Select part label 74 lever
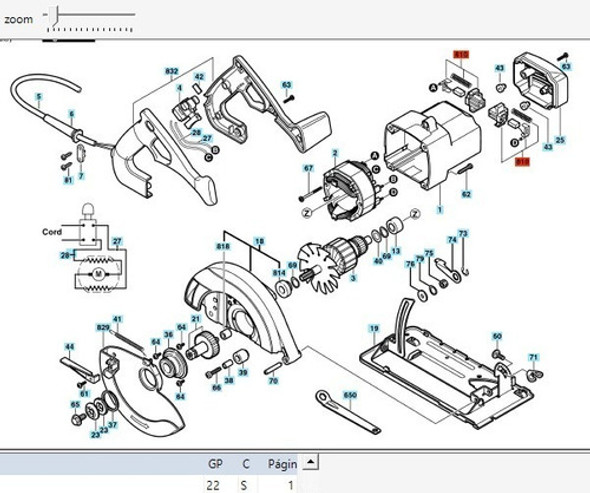The height and width of the screenshot is (493, 590). click(x=452, y=240)
